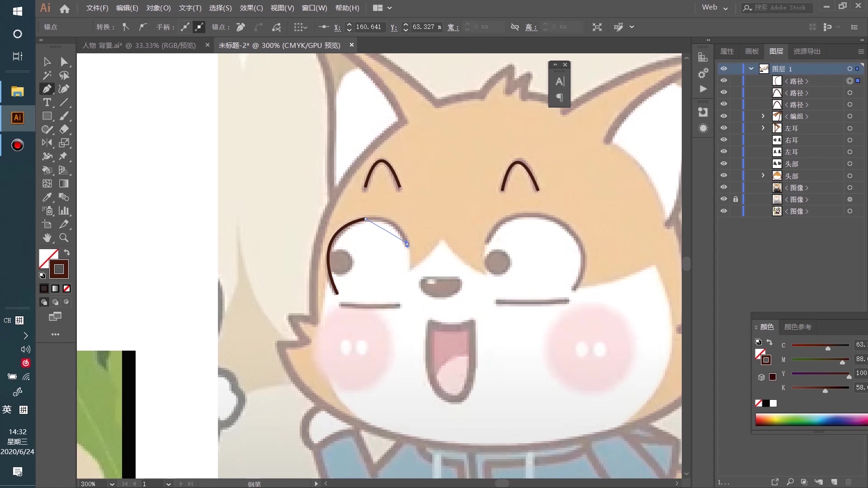The height and width of the screenshot is (488, 868).
Task: Expand the second 头部 group
Action: [x=763, y=175]
